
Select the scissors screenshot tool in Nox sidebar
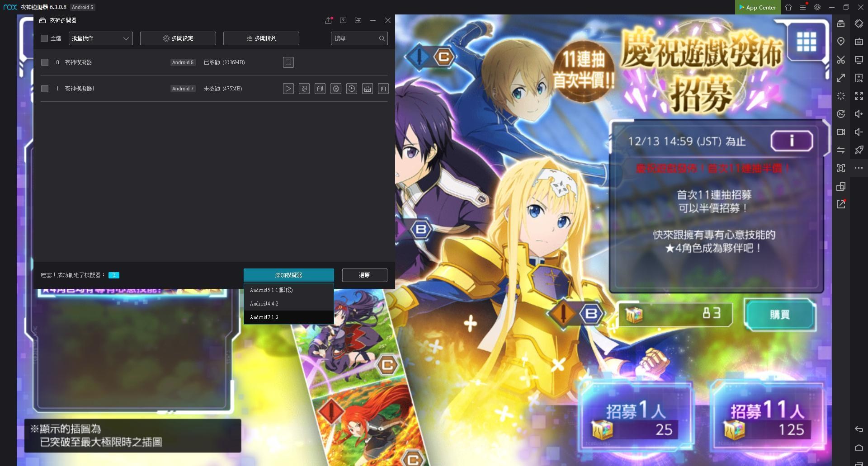click(841, 60)
